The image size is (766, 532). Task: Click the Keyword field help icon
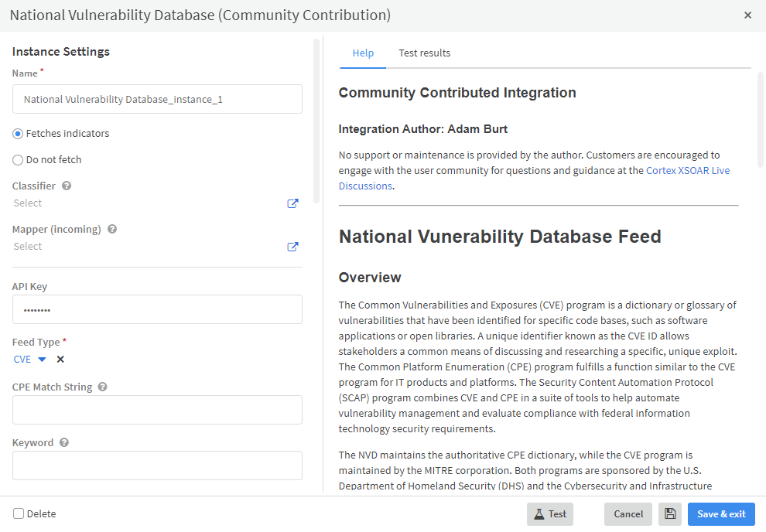[x=64, y=443]
